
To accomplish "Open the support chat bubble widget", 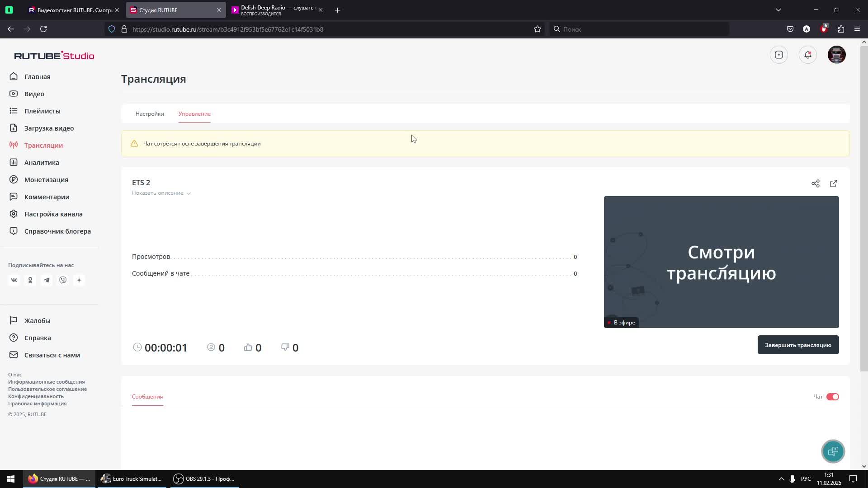I will 833,451.
